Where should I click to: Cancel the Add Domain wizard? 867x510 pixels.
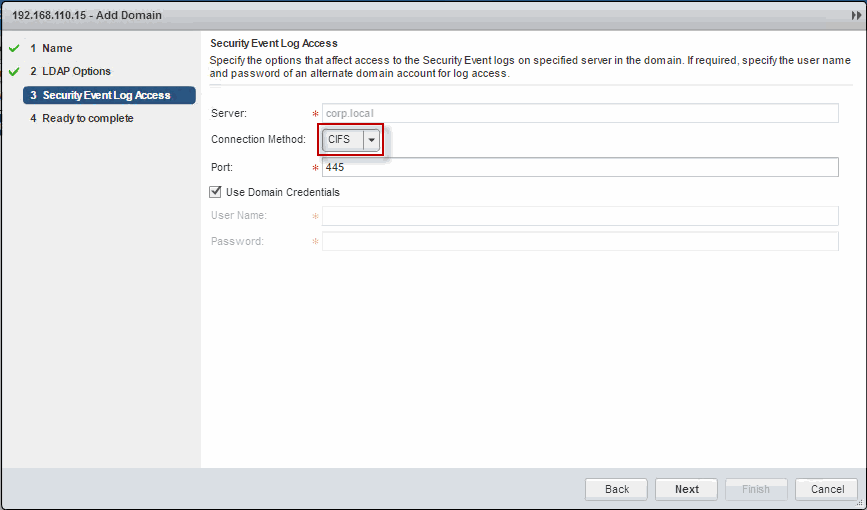[x=827, y=489]
